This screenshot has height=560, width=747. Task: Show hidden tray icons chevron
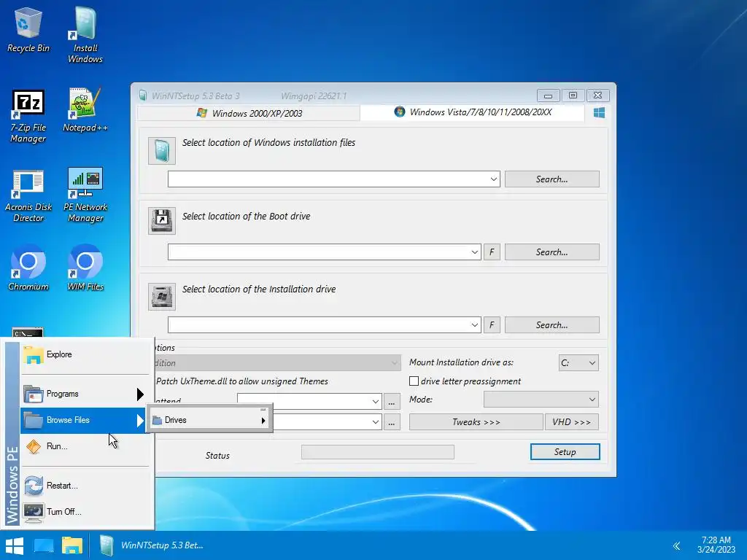tap(676, 545)
